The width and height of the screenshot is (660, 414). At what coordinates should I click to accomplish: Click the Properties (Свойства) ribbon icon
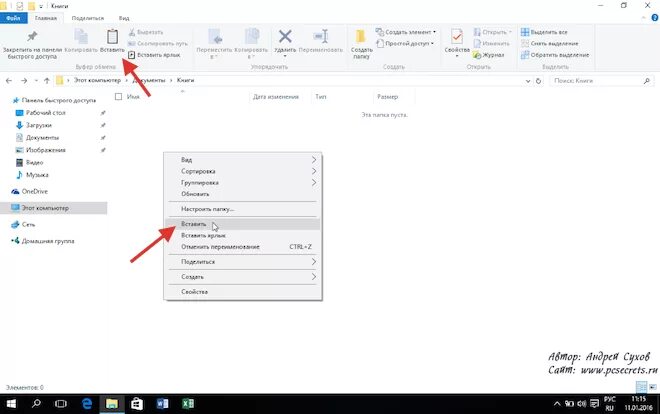(x=457, y=37)
